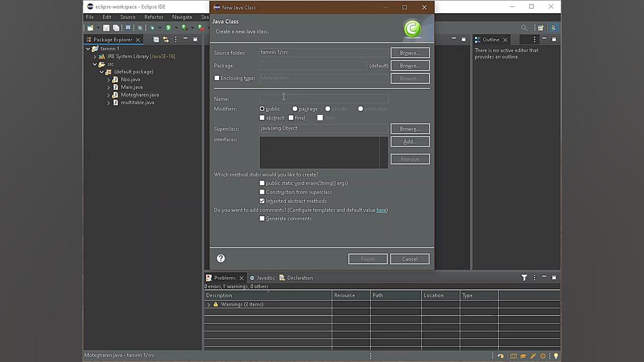
Task: Select the package modifier radio button
Action: (x=295, y=109)
